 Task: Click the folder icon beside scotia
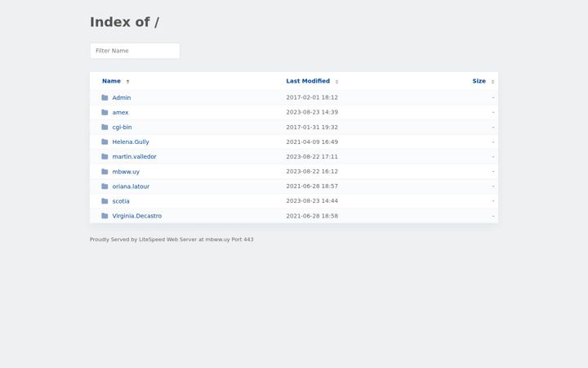click(105, 201)
